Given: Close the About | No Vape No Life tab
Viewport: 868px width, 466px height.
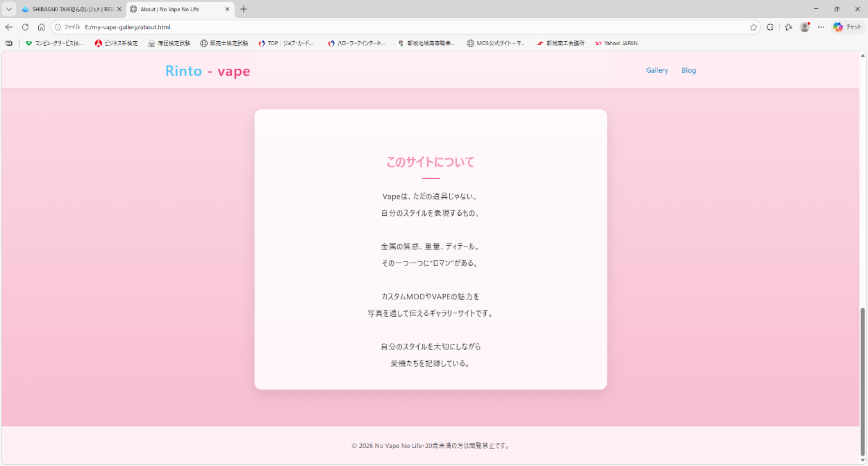Looking at the screenshot, I should (227, 9).
